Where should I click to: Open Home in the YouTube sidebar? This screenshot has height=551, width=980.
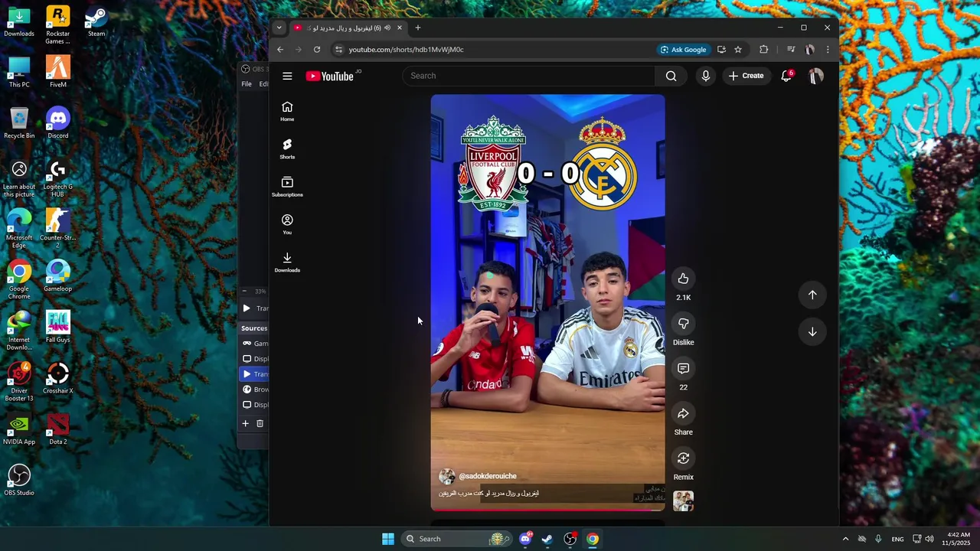(287, 111)
